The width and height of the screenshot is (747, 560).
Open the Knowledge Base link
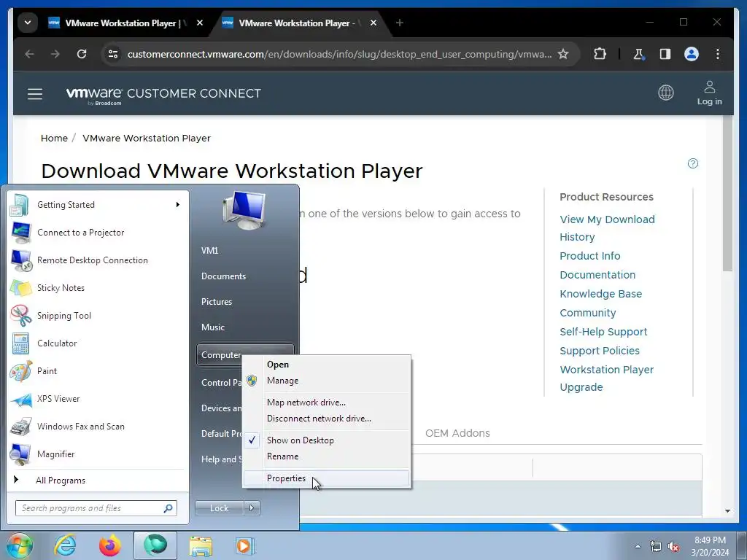click(x=601, y=294)
